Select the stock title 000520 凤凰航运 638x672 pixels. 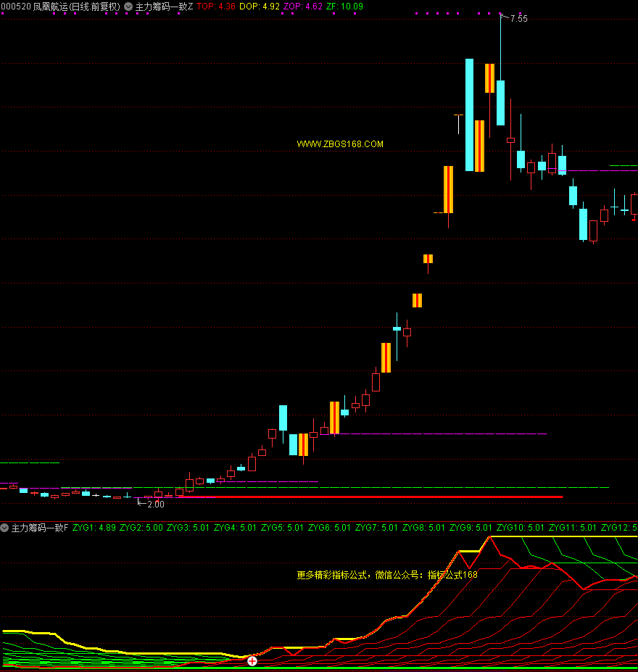point(61,6)
